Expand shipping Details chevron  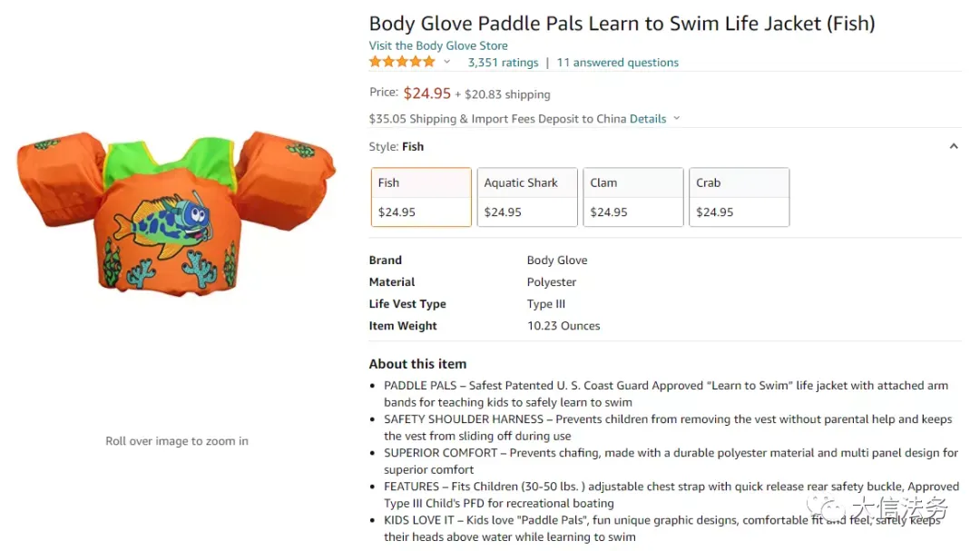[x=676, y=118]
